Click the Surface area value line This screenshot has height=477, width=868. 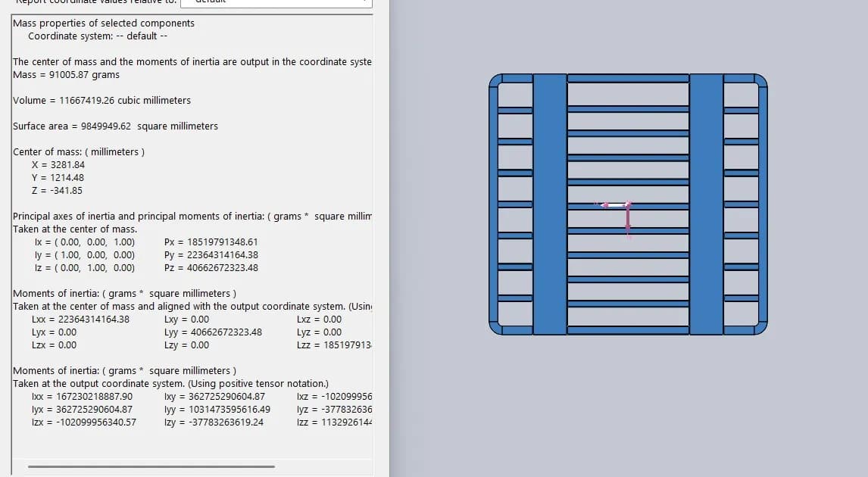[115, 126]
